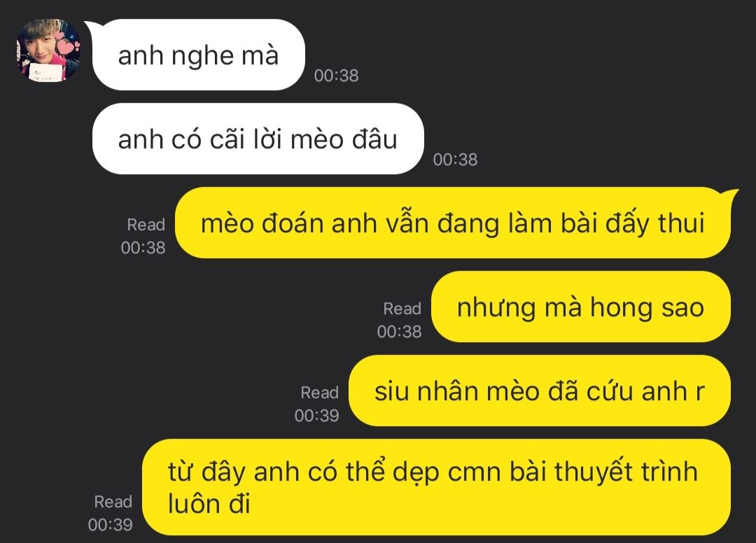Click the timestamp next to "anh có cãi lời mèo đâu"
The image size is (756, 543).
pos(455,160)
